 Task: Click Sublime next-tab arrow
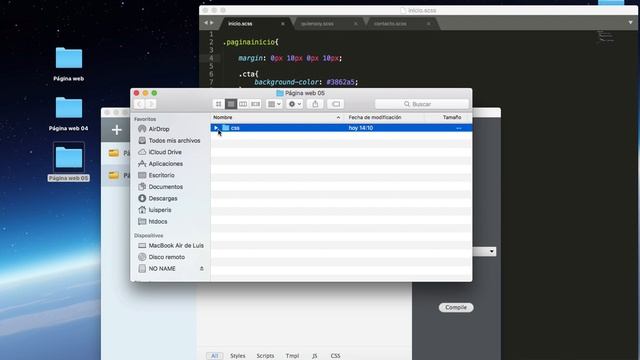click(211, 23)
